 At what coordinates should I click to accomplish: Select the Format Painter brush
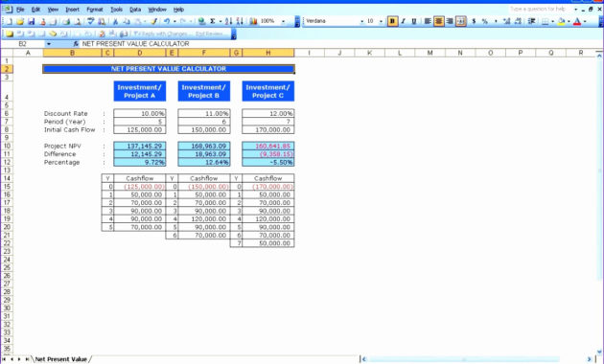click(153, 21)
